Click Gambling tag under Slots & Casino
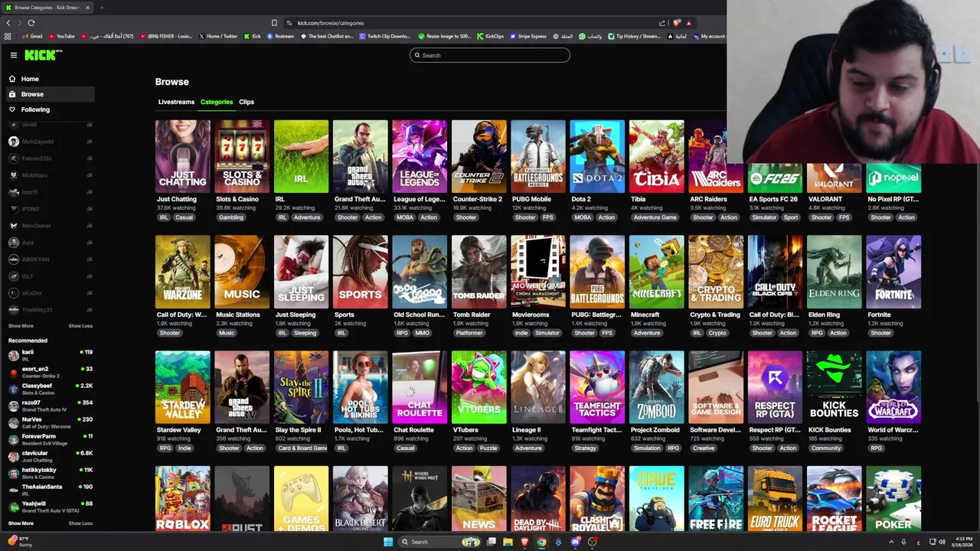Image resolution: width=980 pixels, height=551 pixels. (x=230, y=217)
